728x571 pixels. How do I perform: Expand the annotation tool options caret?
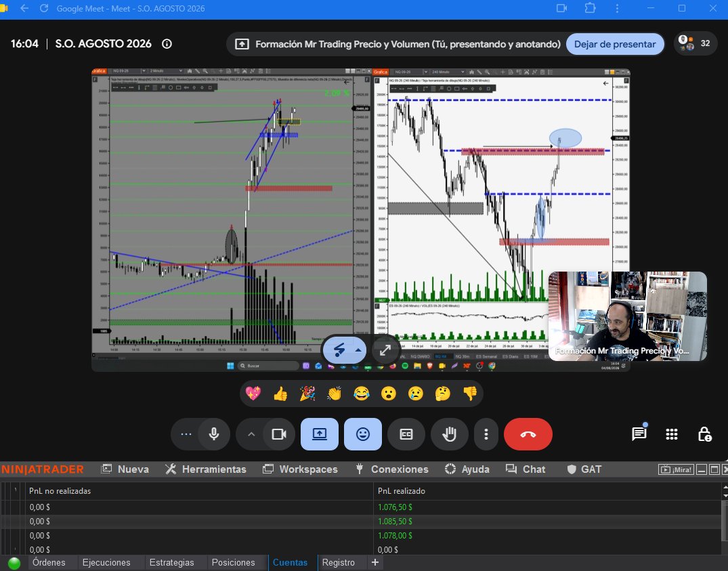point(358,350)
